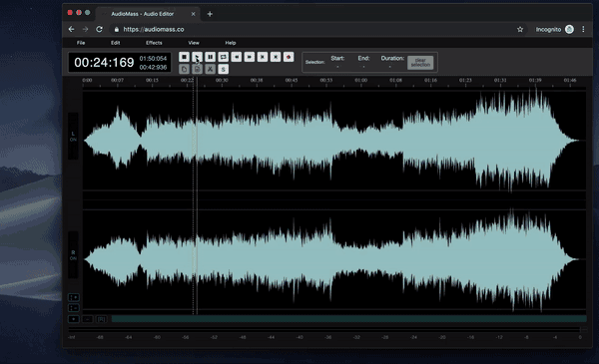Reset zoom with the [R] button
Viewport: 599px width, 364px height.
[101, 319]
